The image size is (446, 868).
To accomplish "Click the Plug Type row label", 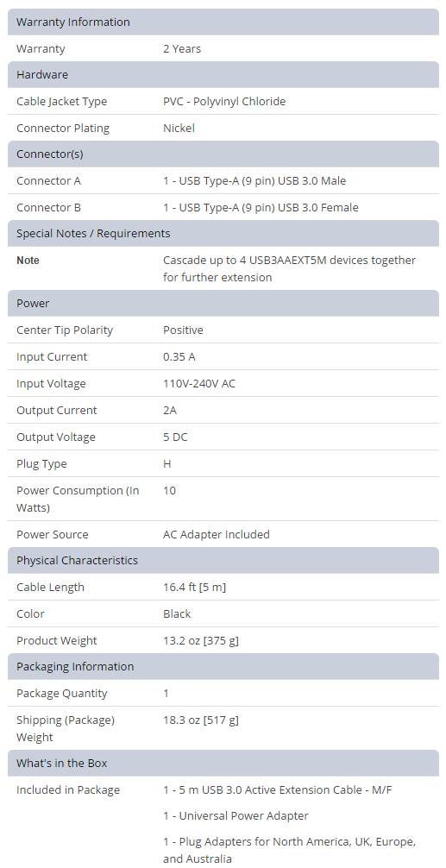I will pyautogui.click(x=41, y=464).
